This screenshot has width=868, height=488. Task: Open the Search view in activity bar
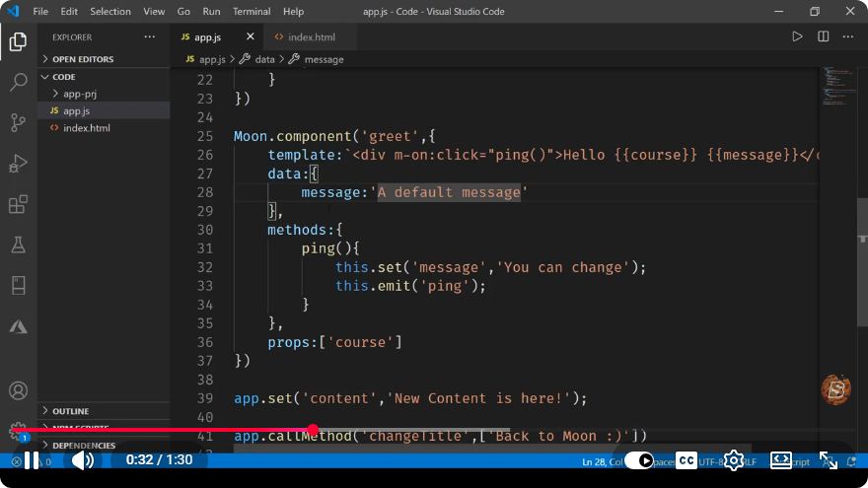tap(19, 82)
